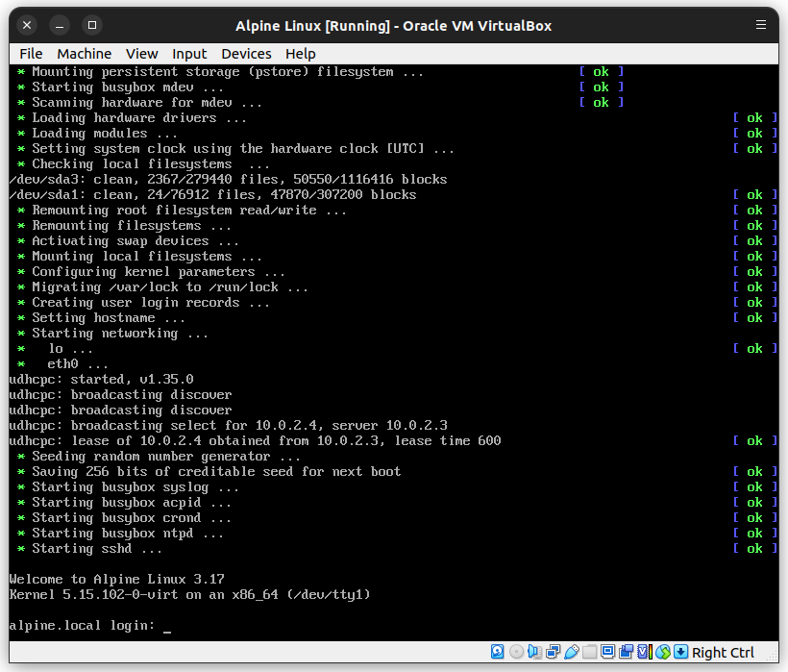Viewport: 788px width, 672px height.
Task: Click the 'Configuring kernel parameters' line
Action: point(151,271)
